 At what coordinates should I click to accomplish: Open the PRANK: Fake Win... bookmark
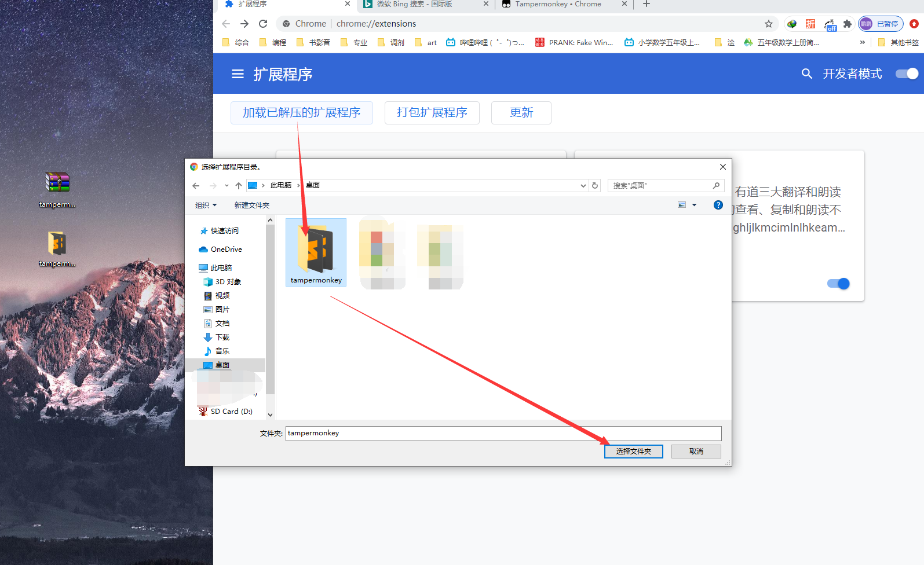click(x=574, y=42)
